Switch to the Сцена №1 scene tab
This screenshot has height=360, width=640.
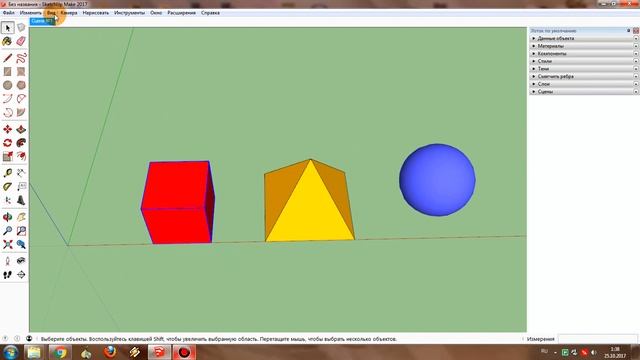42,21
